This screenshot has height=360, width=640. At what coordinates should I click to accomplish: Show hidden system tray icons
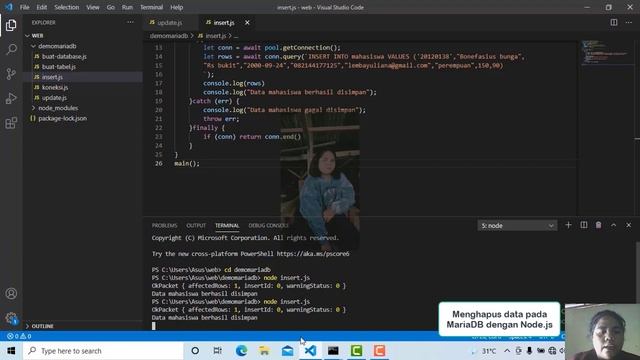[507, 351]
